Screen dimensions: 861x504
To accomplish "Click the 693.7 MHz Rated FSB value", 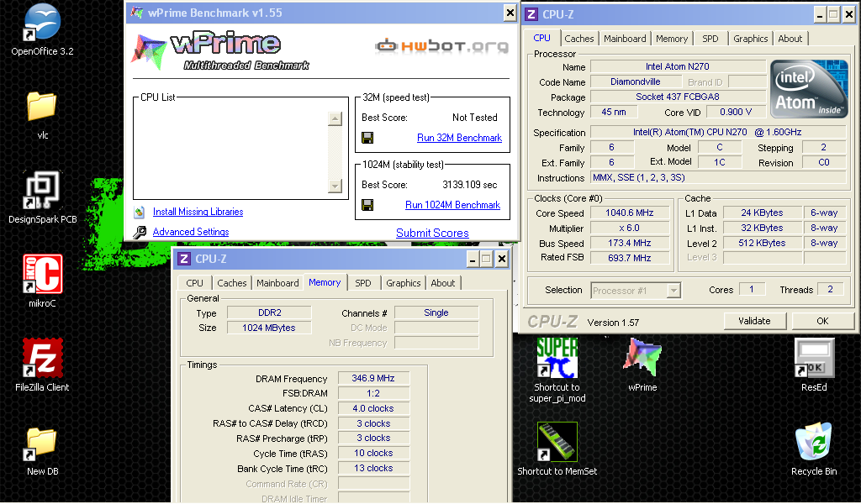I will (629, 258).
